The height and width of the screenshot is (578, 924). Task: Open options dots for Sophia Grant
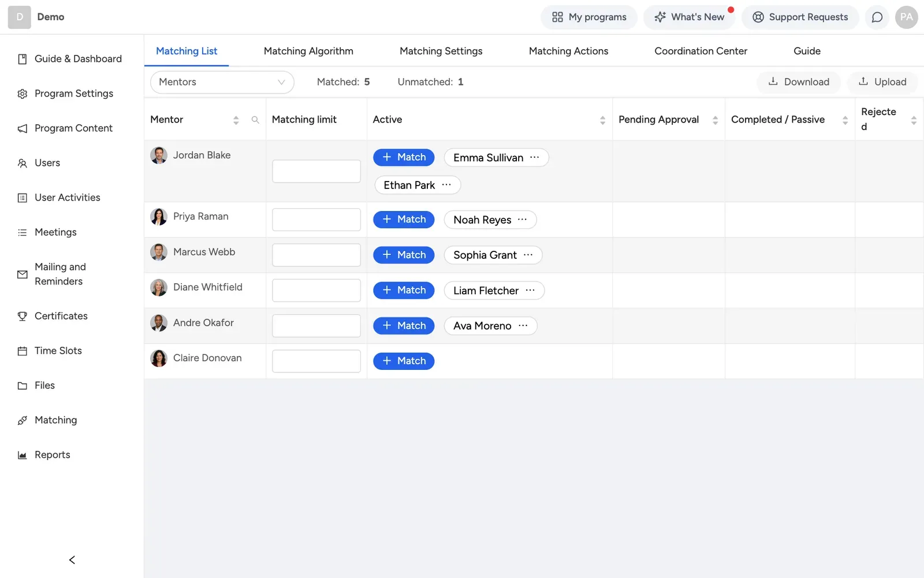click(x=528, y=255)
